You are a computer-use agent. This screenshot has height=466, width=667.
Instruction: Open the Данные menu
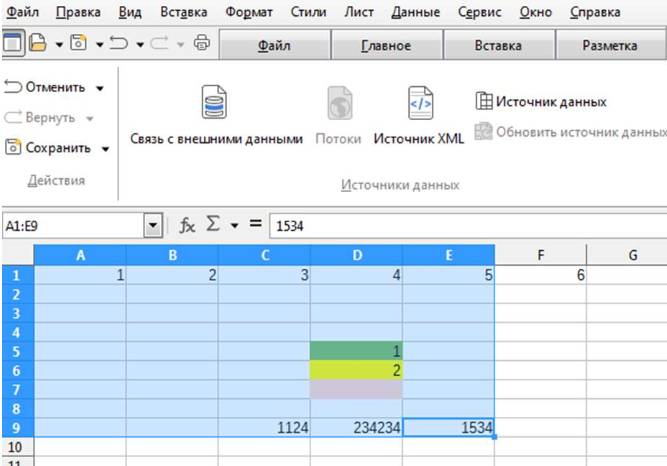click(x=416, y=12)
